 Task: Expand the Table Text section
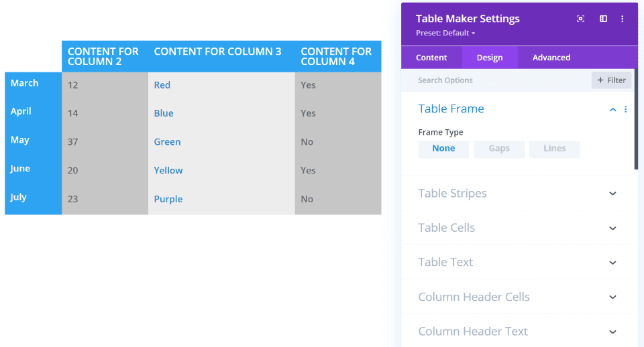pos(612,263)
